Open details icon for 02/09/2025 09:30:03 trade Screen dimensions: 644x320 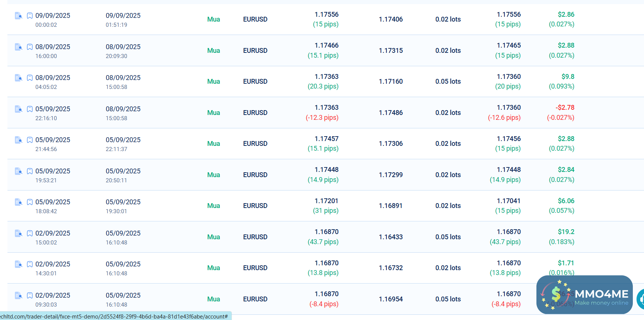(18, 295)
